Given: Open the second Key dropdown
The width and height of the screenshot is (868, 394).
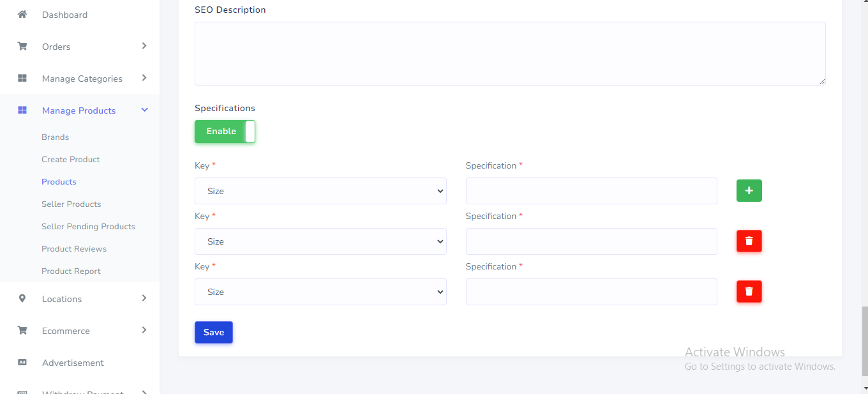Looking at the screenshot, I should (320, 241).
